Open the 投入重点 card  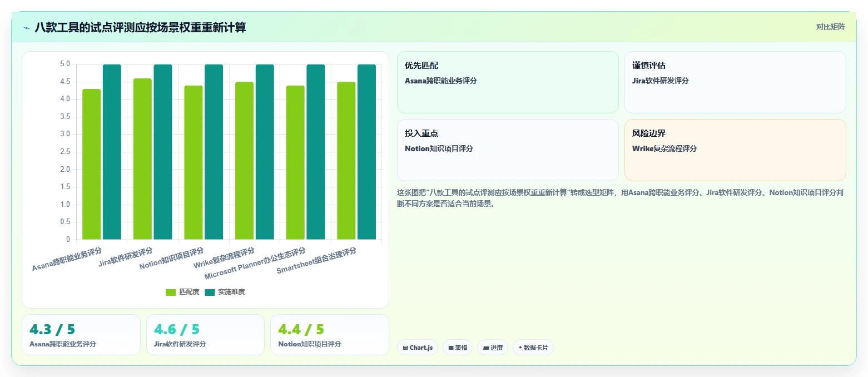click(508, 150)
